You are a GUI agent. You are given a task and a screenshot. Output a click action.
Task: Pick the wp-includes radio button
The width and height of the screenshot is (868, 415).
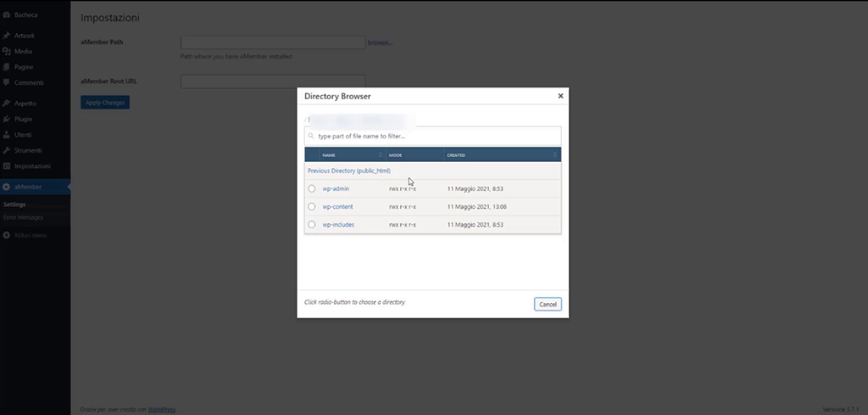[x=312, y=225]
